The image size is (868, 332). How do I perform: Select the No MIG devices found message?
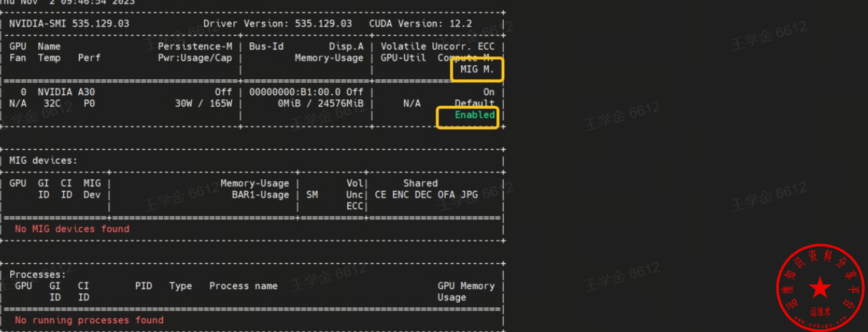pyautogui.click(x=72, y=229)
